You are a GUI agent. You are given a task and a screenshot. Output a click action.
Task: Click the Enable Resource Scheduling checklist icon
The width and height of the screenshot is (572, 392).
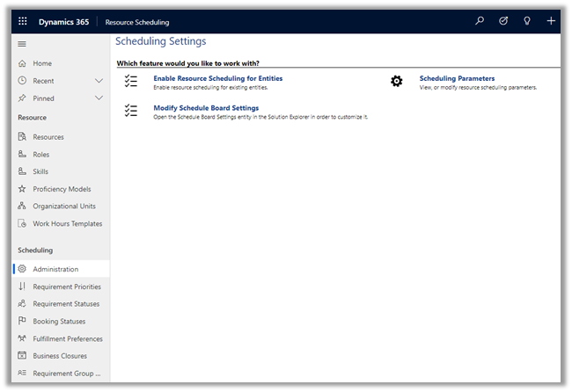pos(131,82)
